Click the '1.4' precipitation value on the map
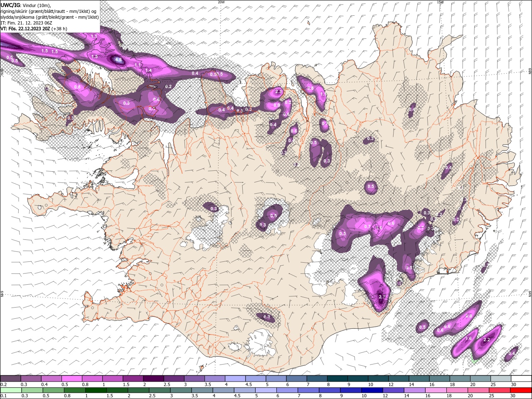The width and height of the screenshot is (532, 399). pos(148,71)
